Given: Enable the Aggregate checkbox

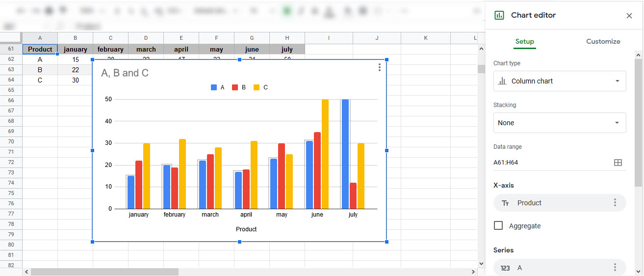Looking at the screenshot, I should [498, 226].
